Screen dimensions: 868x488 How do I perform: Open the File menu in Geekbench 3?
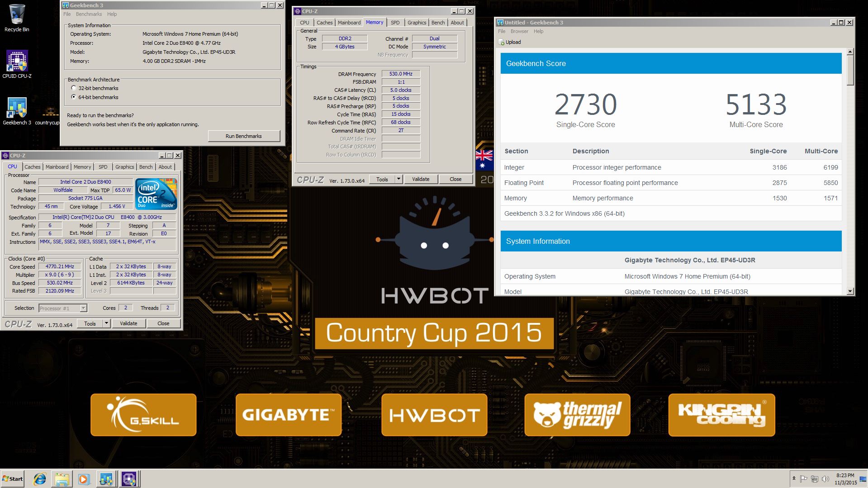click(67, 14)
